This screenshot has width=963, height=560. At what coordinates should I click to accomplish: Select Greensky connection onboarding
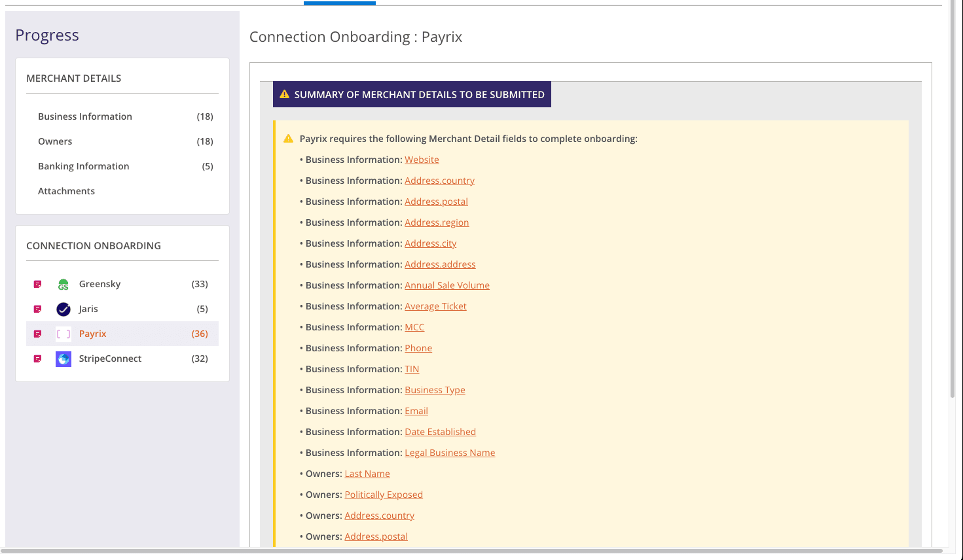click(122, 284)
